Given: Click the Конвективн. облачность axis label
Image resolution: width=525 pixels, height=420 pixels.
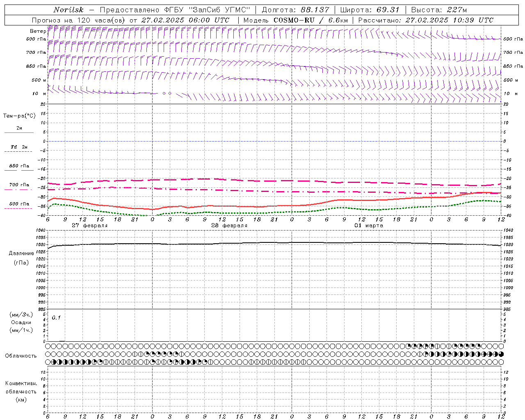Looking at the screenshot, I should point(21,391).
